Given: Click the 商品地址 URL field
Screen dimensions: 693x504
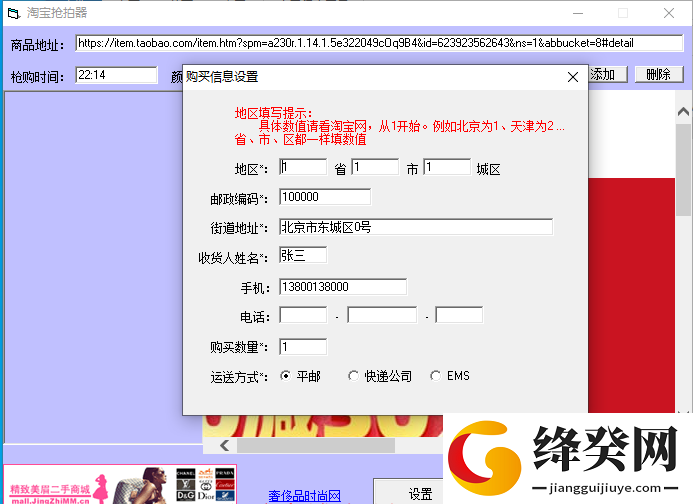Looking at the screenshot, I should pyautogui.click(x=380, y=43).
